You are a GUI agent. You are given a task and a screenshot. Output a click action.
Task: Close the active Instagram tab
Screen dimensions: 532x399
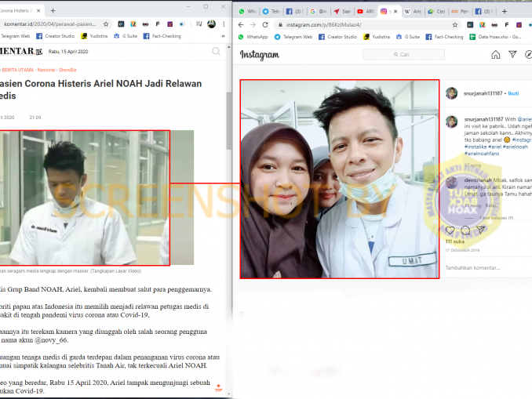coord(395,12)
